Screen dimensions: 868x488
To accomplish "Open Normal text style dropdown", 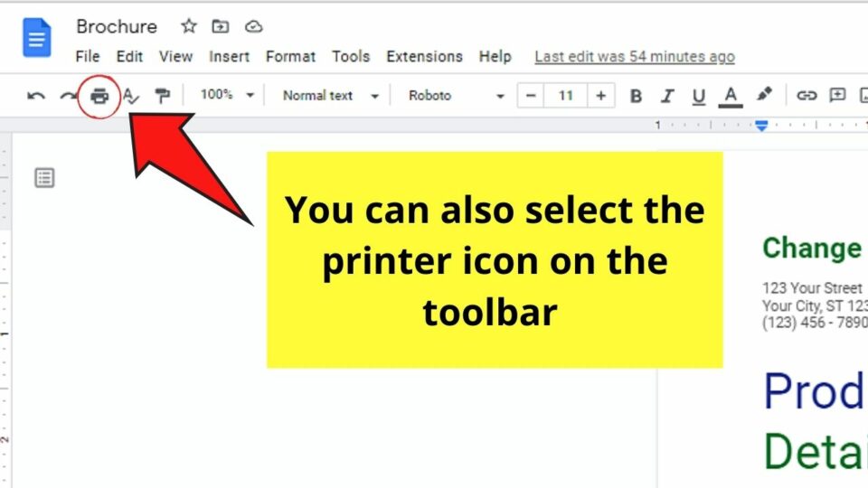I will pyautogui.click(x=331, y=96).
